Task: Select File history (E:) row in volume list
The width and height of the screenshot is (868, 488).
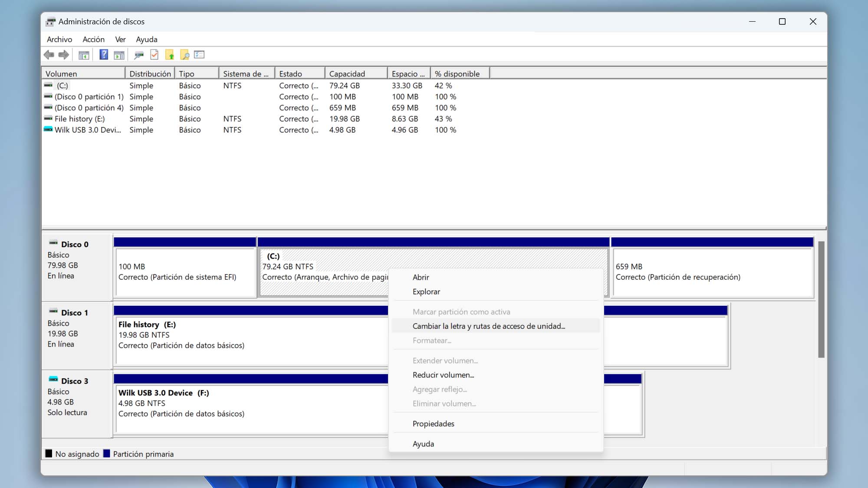Action: coord(80,119)
